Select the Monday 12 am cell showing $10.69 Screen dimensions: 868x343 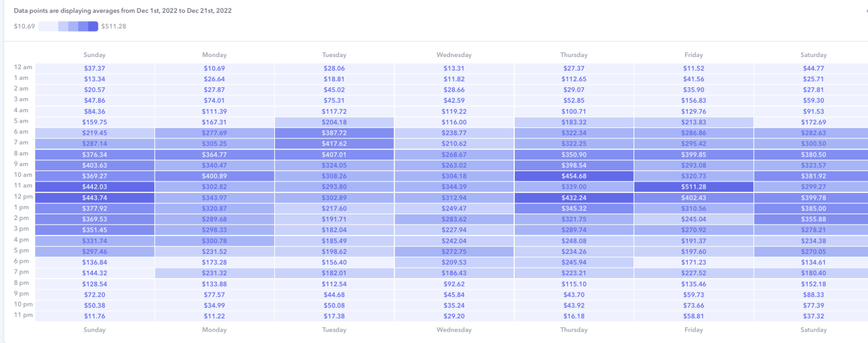[x=214, y=69]
